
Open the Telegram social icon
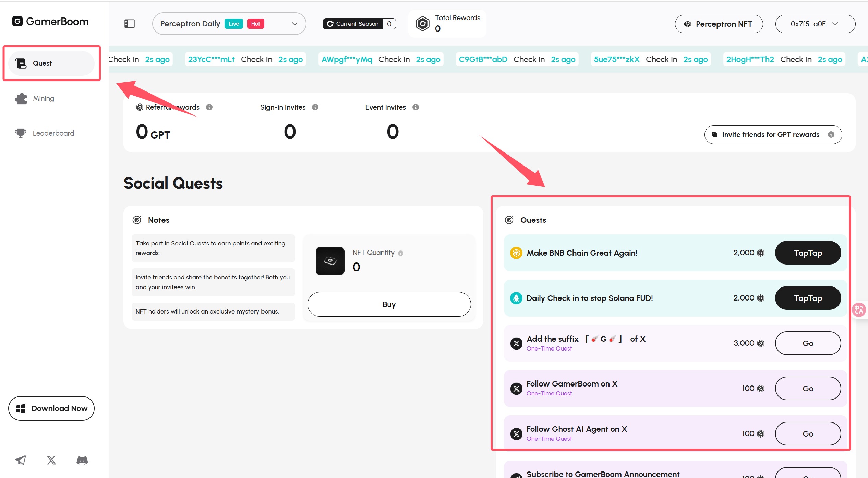point(21,460)
